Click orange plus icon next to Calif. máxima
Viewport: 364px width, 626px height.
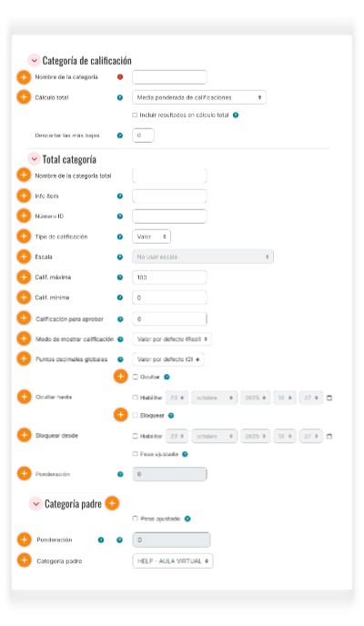click(x=24, y=278)
